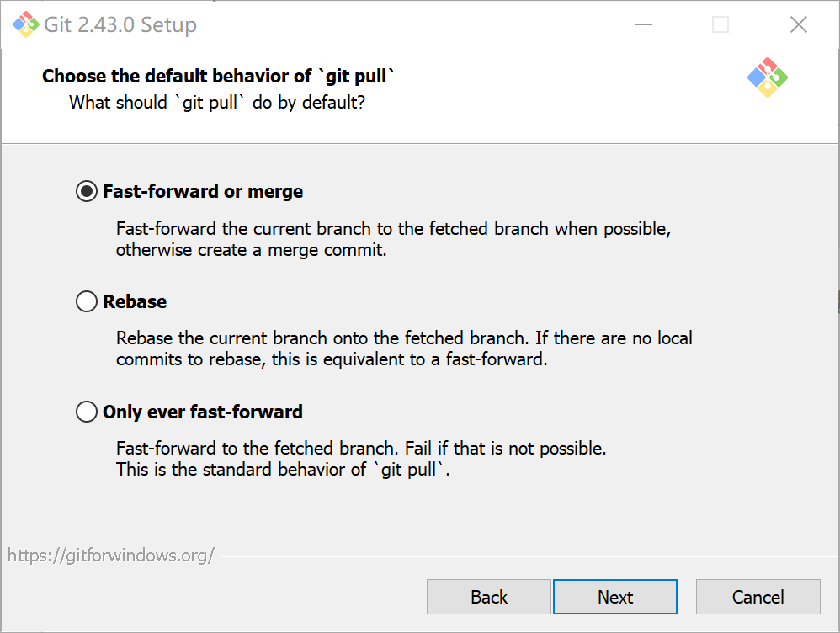
Task: Proceed by pressing the Next button
Action: tap(614, 597)
